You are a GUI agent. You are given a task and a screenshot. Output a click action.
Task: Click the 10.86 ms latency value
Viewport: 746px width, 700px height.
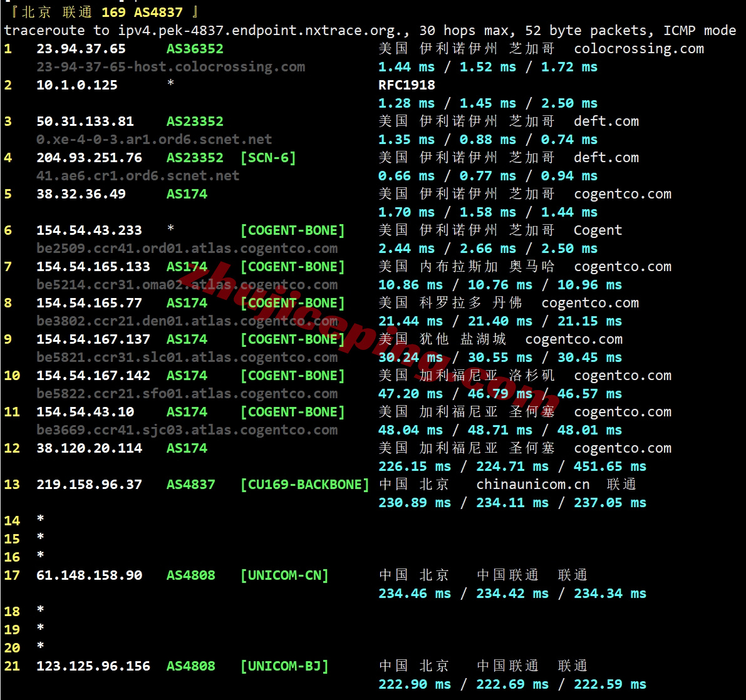click(410, 286)
